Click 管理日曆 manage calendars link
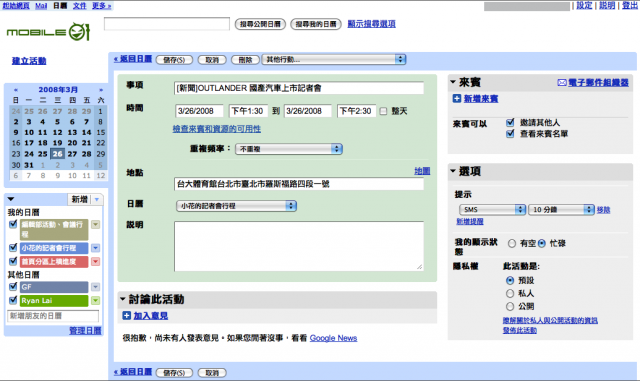 point(85,331)
